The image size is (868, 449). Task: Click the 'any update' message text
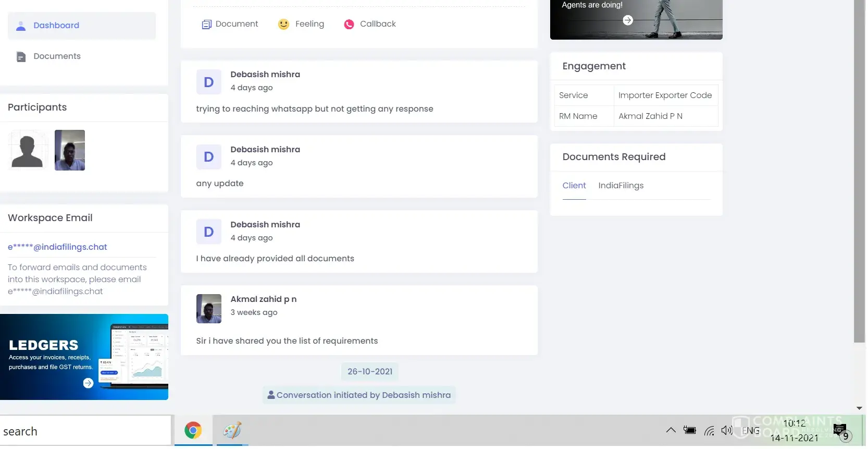pos(220,184)
